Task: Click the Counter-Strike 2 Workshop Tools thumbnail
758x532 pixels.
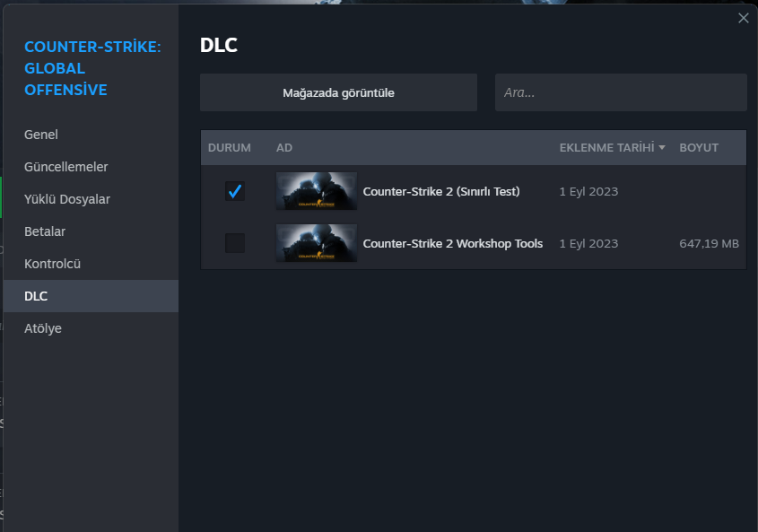Action: tap(317, 243)
